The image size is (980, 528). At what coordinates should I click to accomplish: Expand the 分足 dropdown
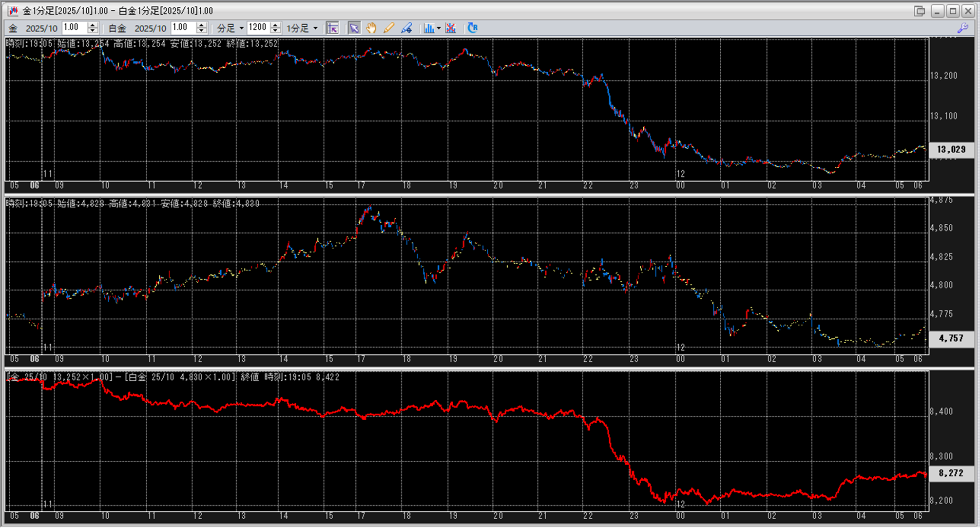tap(241, 28)
